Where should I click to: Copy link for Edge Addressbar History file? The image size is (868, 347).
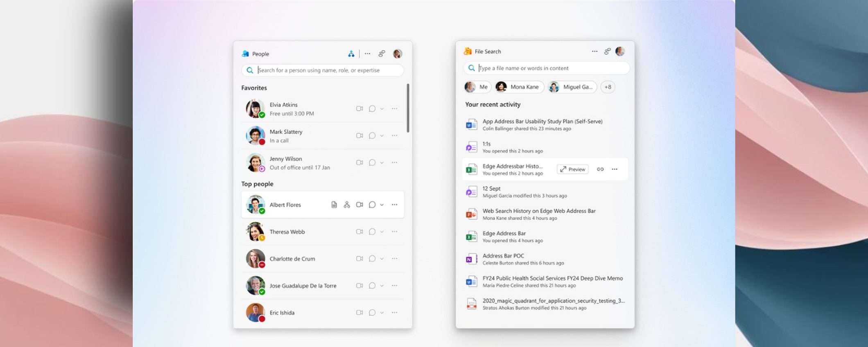pos(600,169)
